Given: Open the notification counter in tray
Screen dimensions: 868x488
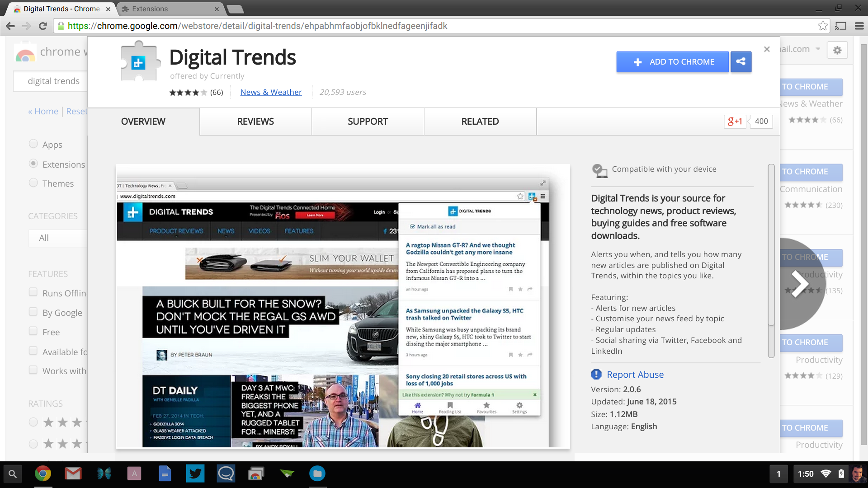Looking at the screenshot, I should tap(778, 474).
